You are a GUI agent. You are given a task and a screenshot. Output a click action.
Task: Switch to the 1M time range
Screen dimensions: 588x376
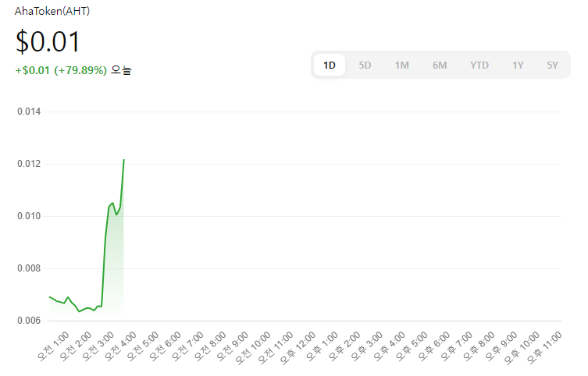[401, 66]
